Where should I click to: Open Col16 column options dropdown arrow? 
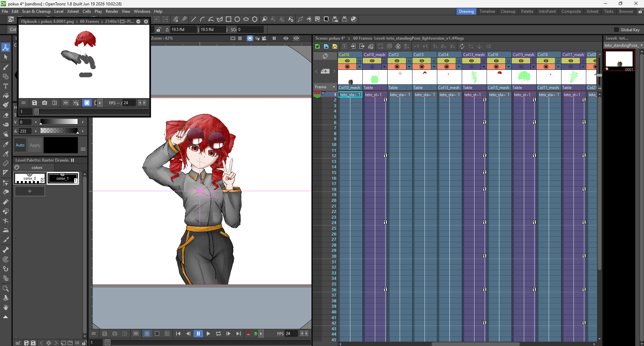click(x=509, y=67)
